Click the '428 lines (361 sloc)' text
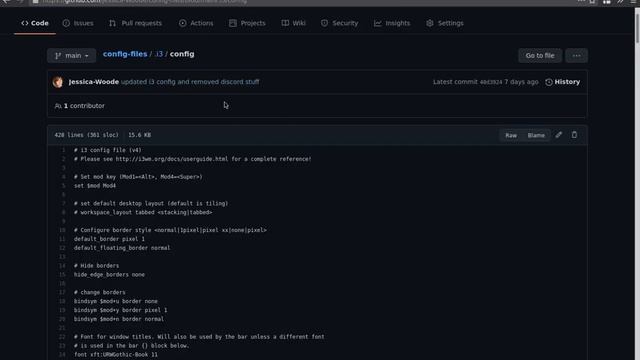The image size is (640, 360). pyautogui.click(x=87, y=135)
